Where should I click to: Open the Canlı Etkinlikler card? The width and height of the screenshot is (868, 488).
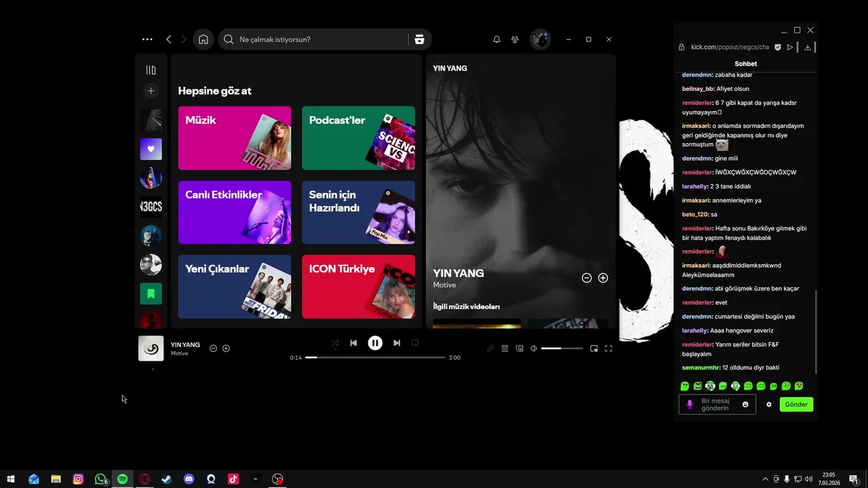235,212
